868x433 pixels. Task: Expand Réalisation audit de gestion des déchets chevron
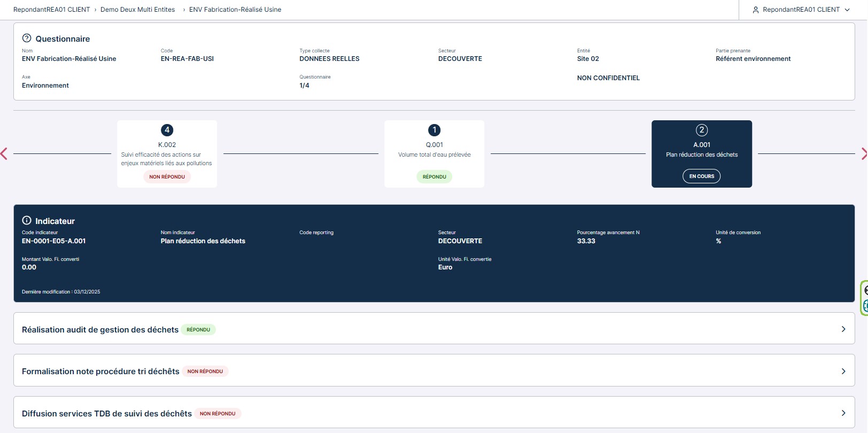coord(843,329)
